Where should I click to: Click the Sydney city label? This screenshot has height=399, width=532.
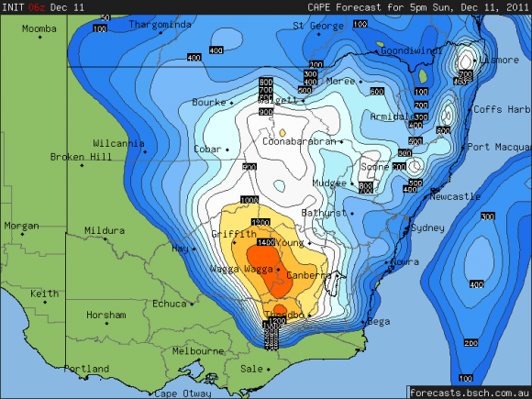pyautogui.click(x=427, y=228)
